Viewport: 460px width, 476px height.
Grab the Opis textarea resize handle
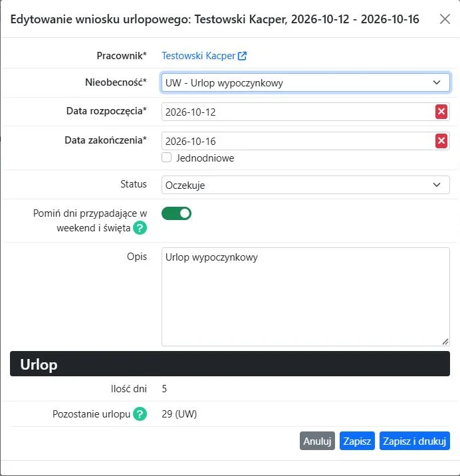click(445, 342)
